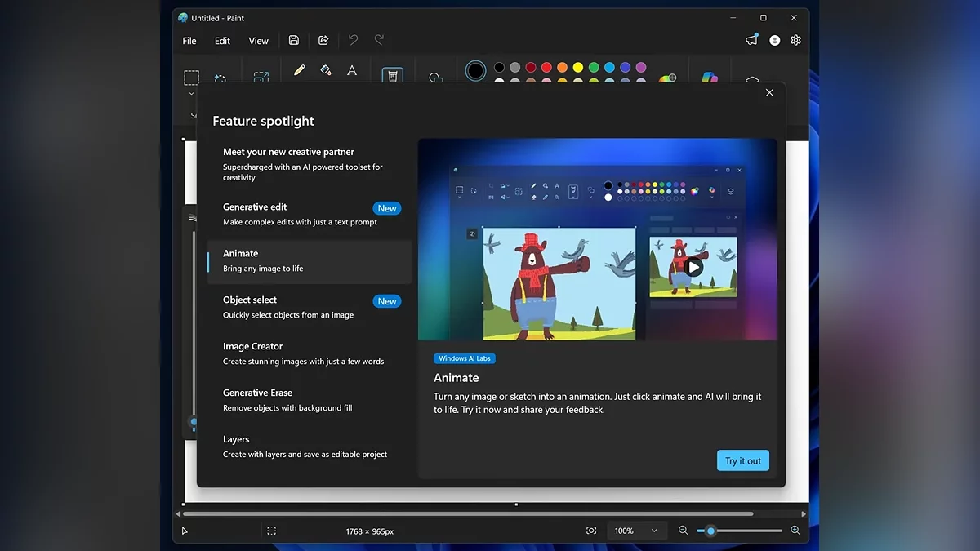Image resolution: width=980 pixels, height=551 pixels.
Task: Open Paint settings gear icon
Action: point(795,40)
